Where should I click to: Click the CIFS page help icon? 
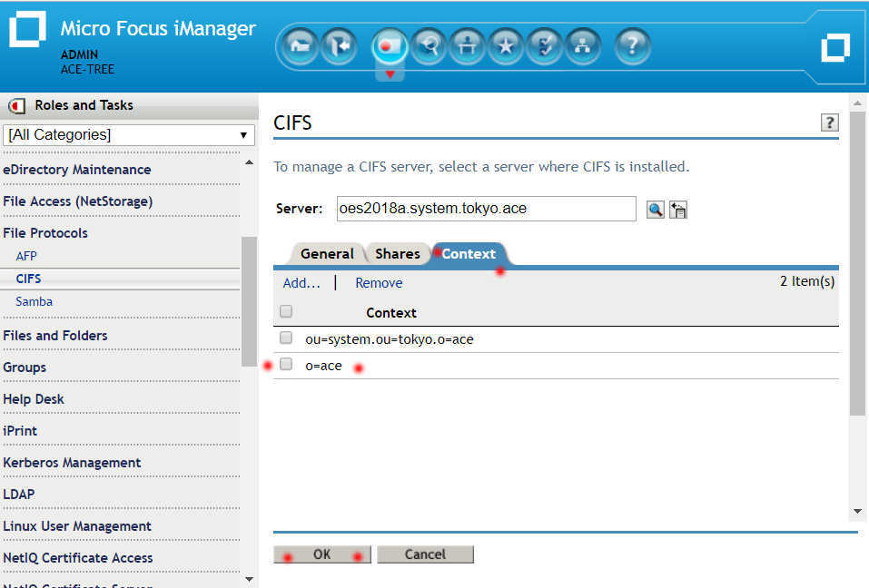[x=829, y=122]
